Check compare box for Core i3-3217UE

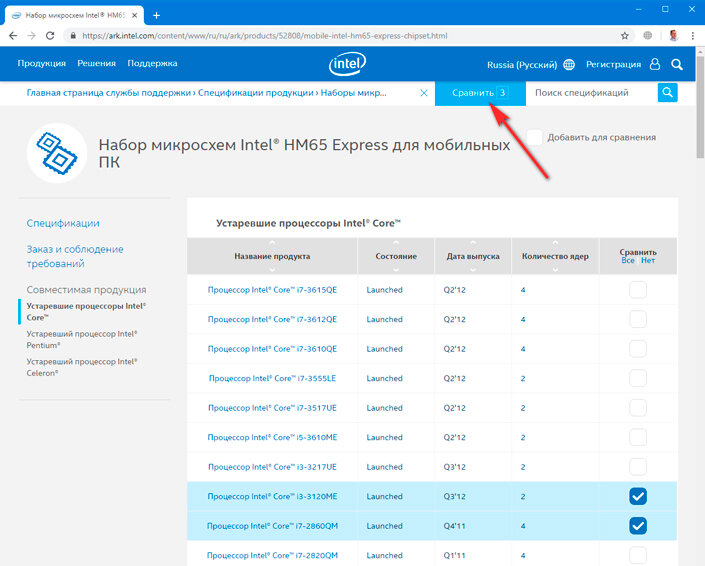tap(638, 467)
